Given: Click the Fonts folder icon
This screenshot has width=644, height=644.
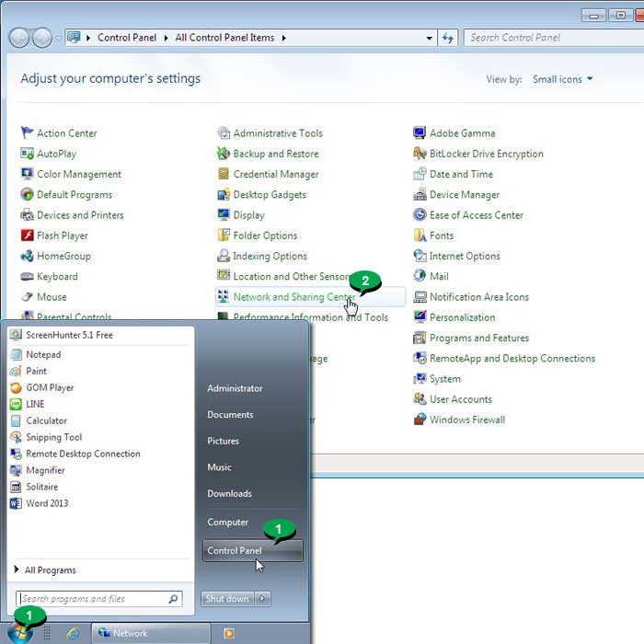Looking at the screenshot, I should click(x=420, y=236).
